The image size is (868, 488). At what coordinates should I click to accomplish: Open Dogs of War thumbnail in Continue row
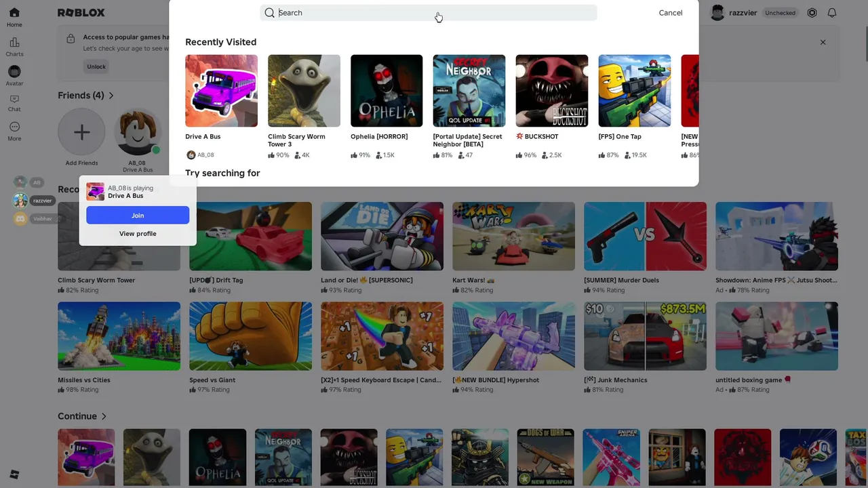(546, 457)
